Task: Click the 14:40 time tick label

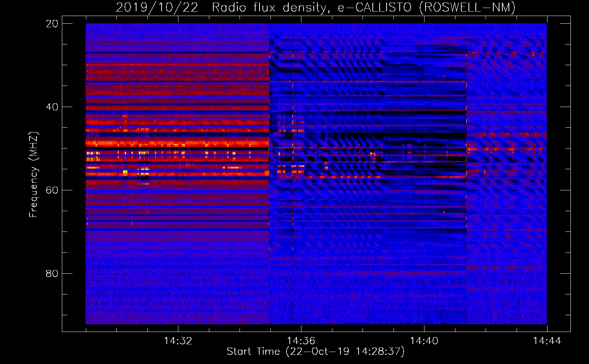Action: (424, 341)
